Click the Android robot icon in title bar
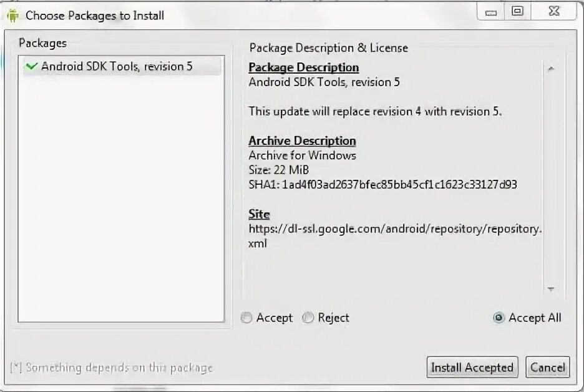The image size is (584, 392). click(12, 16)
